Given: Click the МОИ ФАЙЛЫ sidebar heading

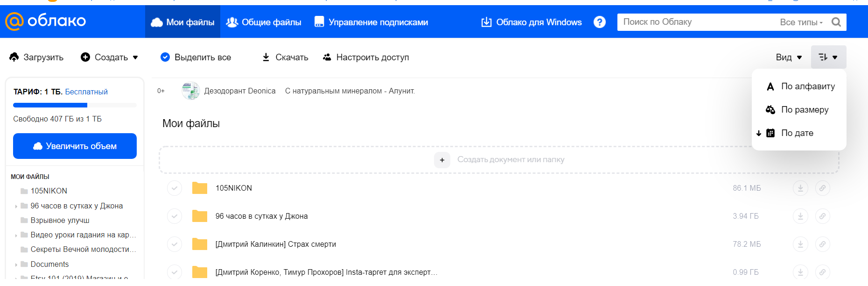Looking at the screenshot, I should [30, 177].
